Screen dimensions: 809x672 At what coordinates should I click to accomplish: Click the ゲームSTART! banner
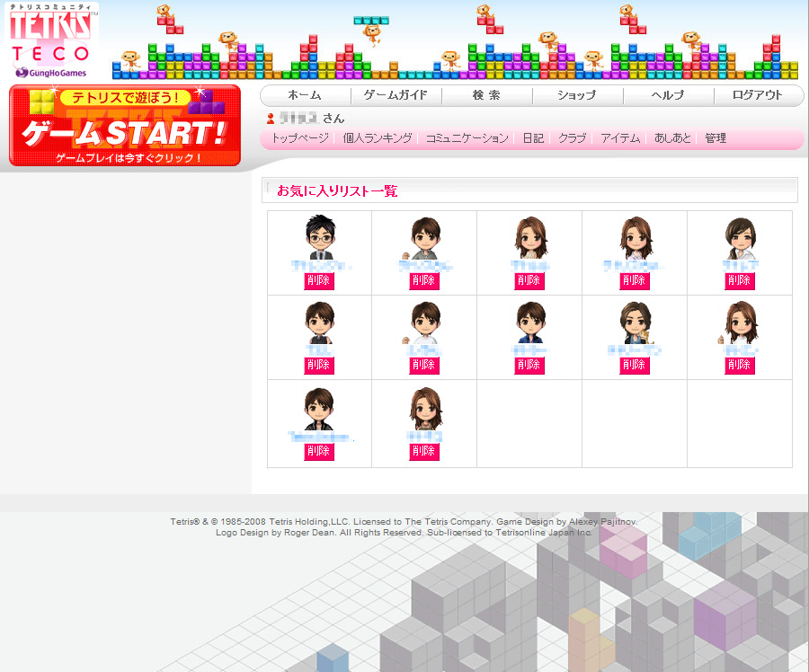pos(125,125)
